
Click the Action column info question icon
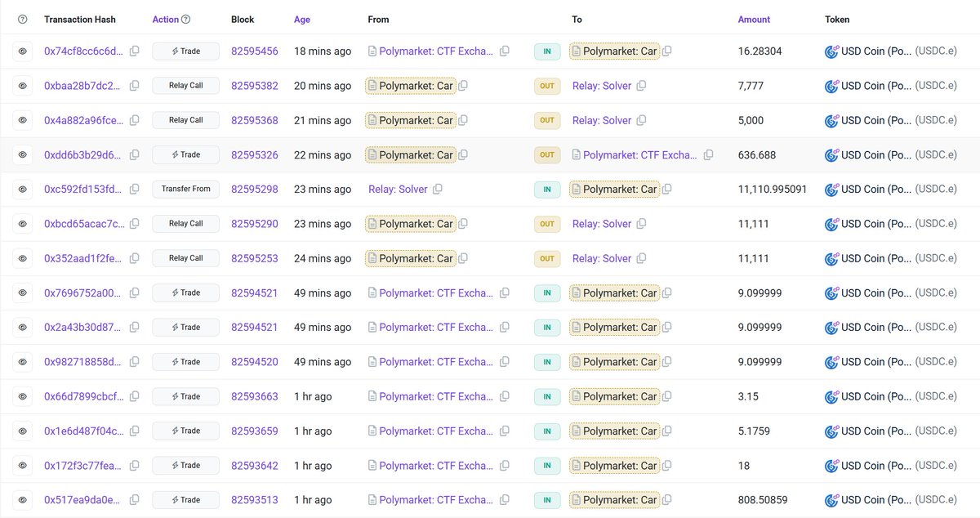[186, 19]
